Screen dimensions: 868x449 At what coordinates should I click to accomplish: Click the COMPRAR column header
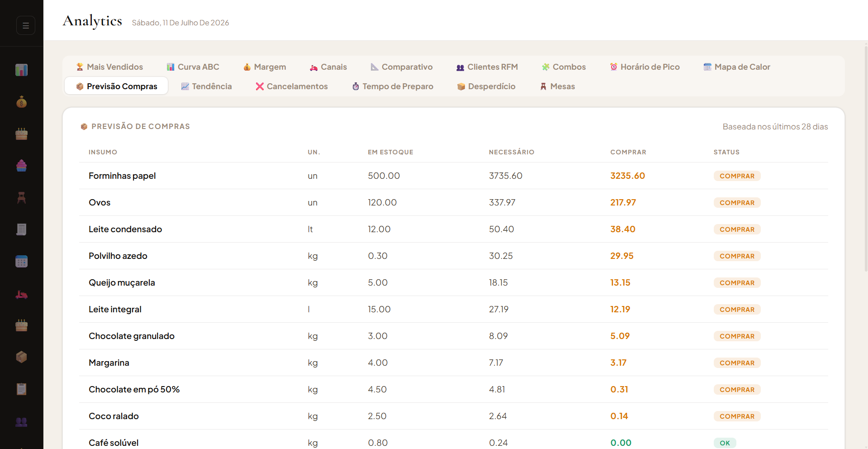(628, 152)
